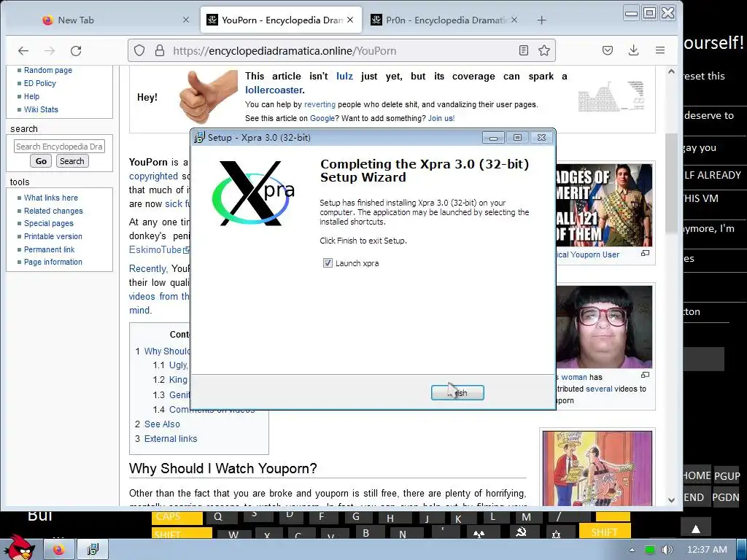This screenshot has height=560, width=747.
Task: Click the Search Encyclopedia Dramatica input box
Action: pos(59,146)
